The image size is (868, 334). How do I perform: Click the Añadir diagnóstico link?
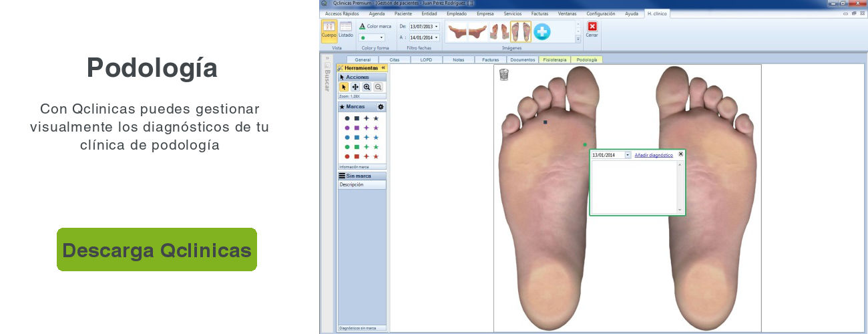[654, 155]
